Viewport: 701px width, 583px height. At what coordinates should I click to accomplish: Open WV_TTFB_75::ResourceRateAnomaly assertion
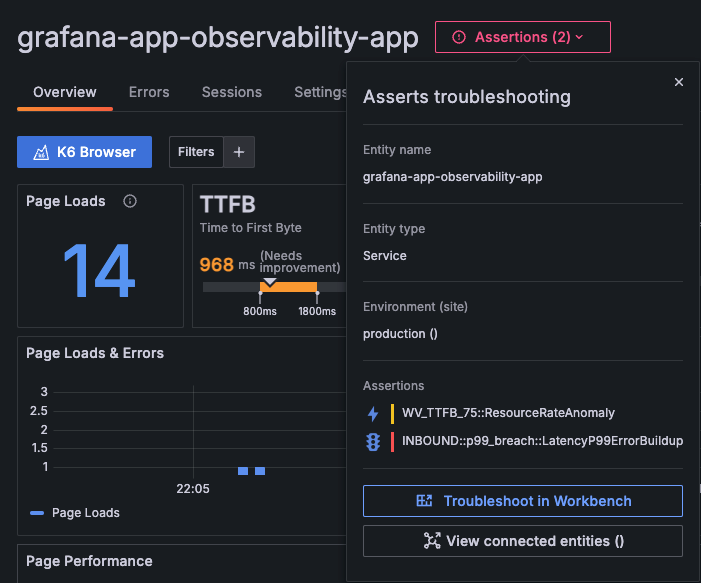[x=508, y=413]
